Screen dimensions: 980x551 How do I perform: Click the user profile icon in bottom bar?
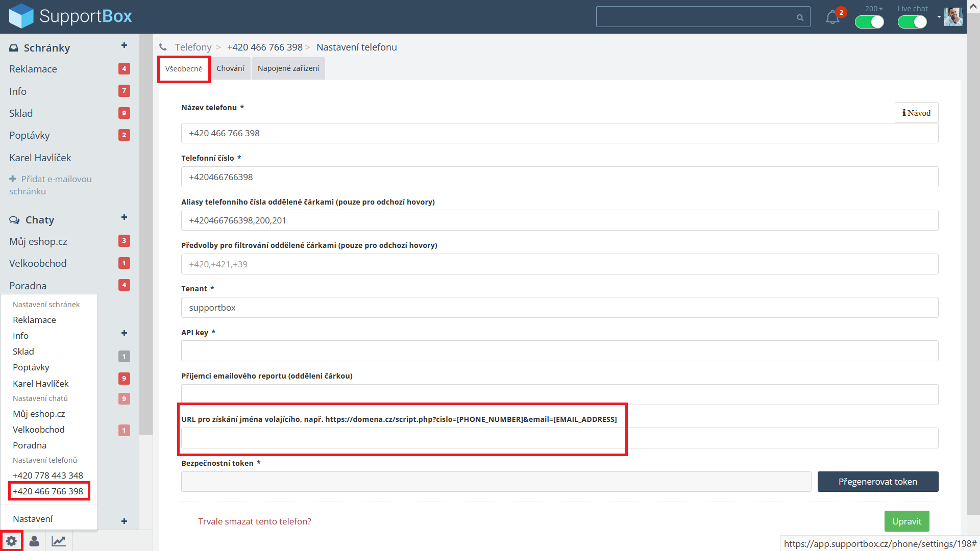pos(34,541)
